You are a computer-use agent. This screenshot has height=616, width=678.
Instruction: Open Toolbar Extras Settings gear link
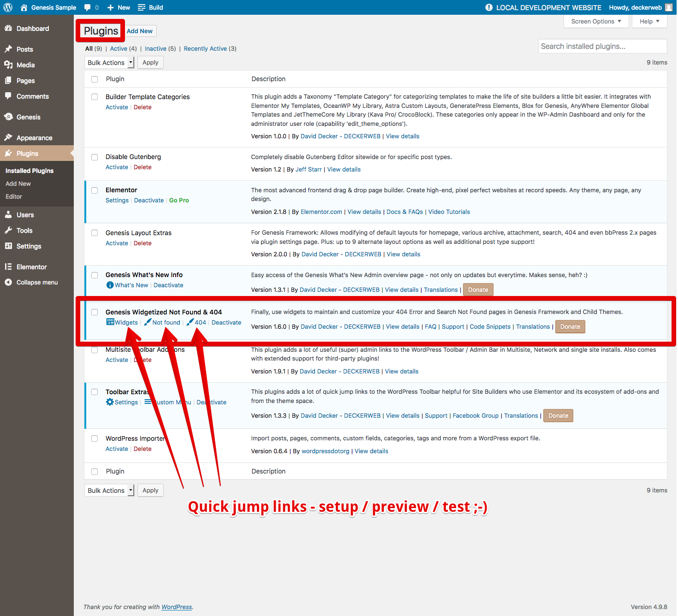coord(122,402)
